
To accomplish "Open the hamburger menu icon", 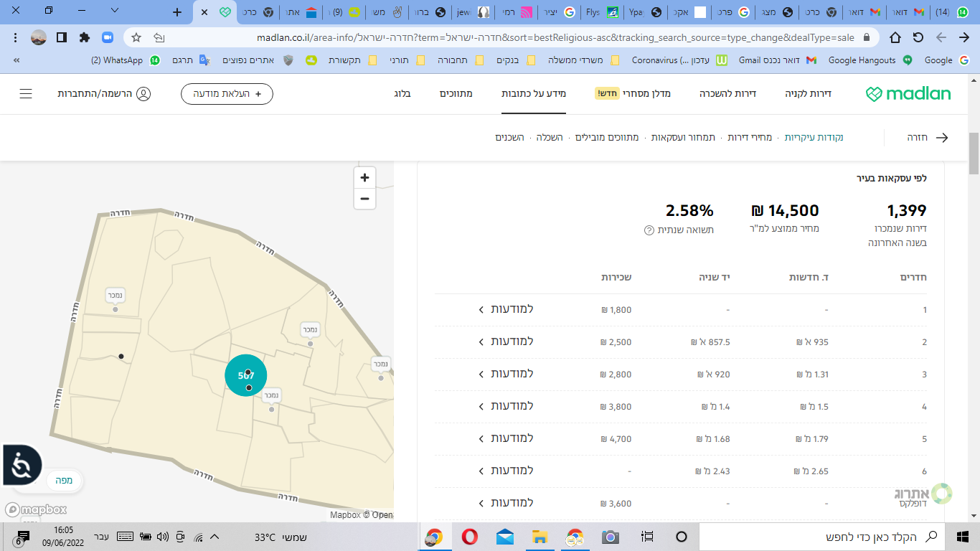I will pos(26,94).
